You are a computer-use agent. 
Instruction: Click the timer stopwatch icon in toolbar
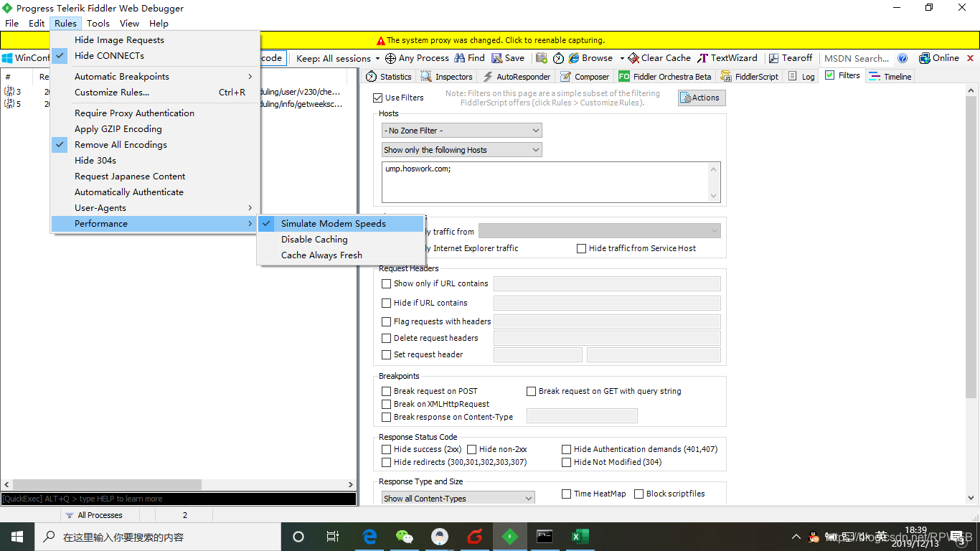(558, 58)
